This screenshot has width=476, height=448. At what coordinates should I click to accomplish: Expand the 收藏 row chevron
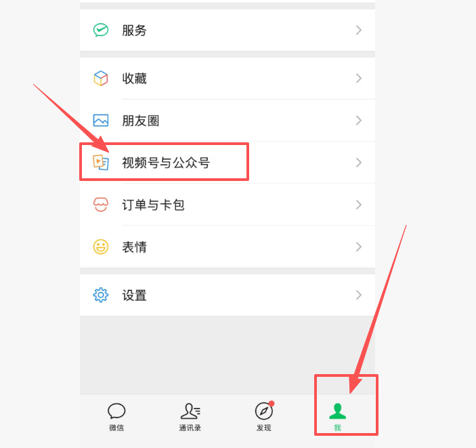[x=358, y=79]
